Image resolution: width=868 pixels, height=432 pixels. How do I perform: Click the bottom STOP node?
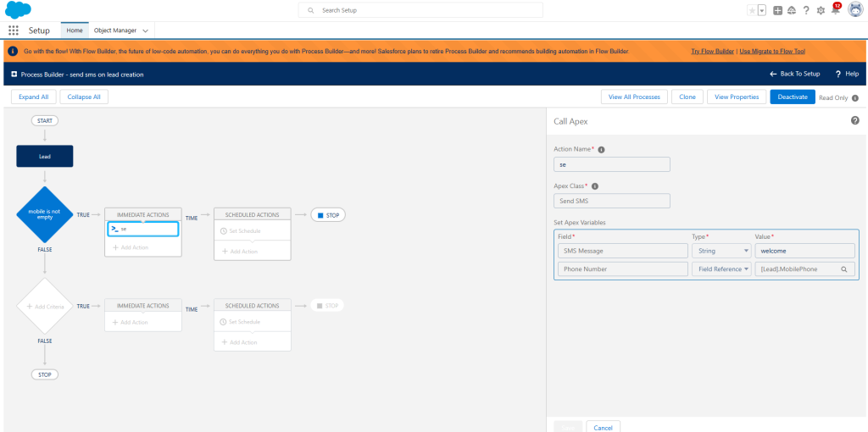coord(45,374)
